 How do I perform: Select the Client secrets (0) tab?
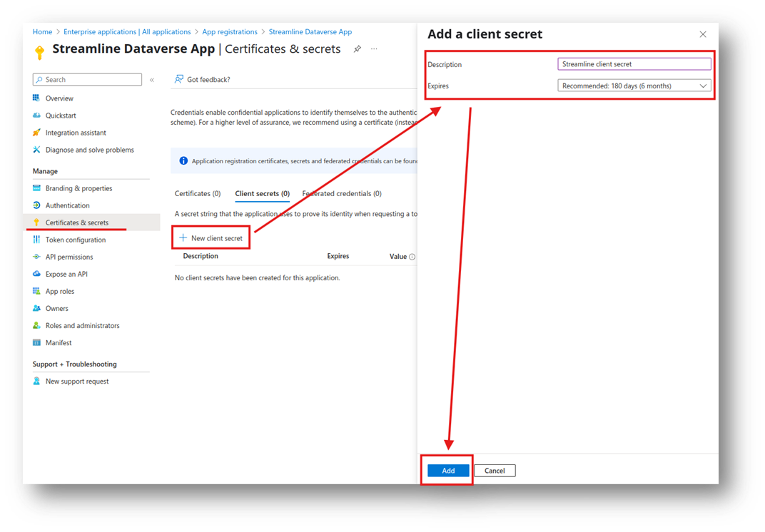pyautogui.click(x=262, y=193)
